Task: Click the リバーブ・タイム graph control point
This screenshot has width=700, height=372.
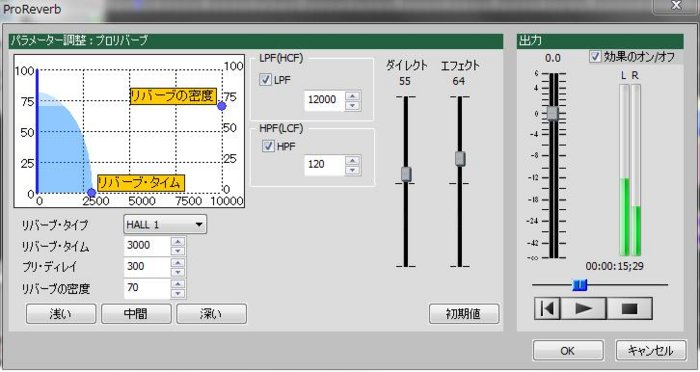Action: tap(91, 193)
